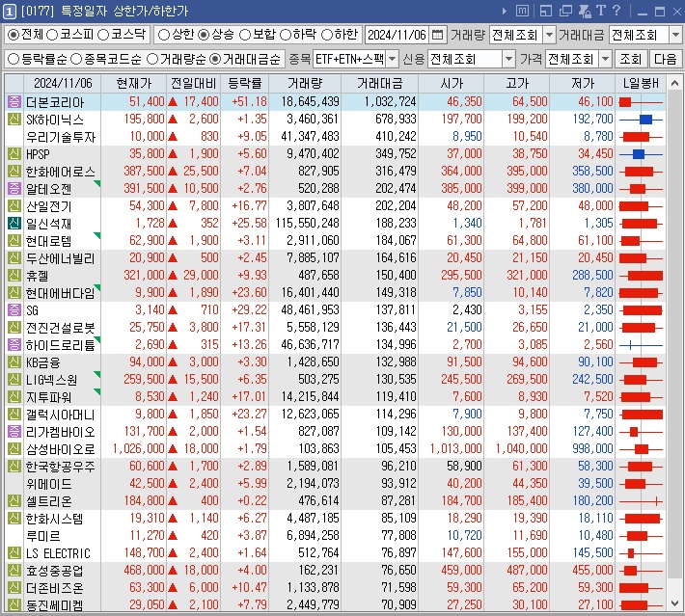Click the window layout icon in title bar
Screen dimensions: 685x616
[546, 11]
